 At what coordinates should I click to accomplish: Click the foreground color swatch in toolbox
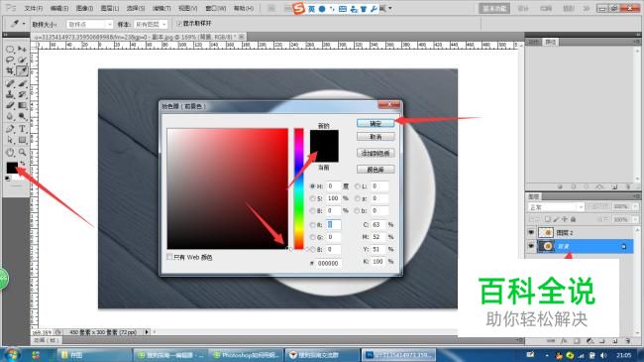pos(12,168)
